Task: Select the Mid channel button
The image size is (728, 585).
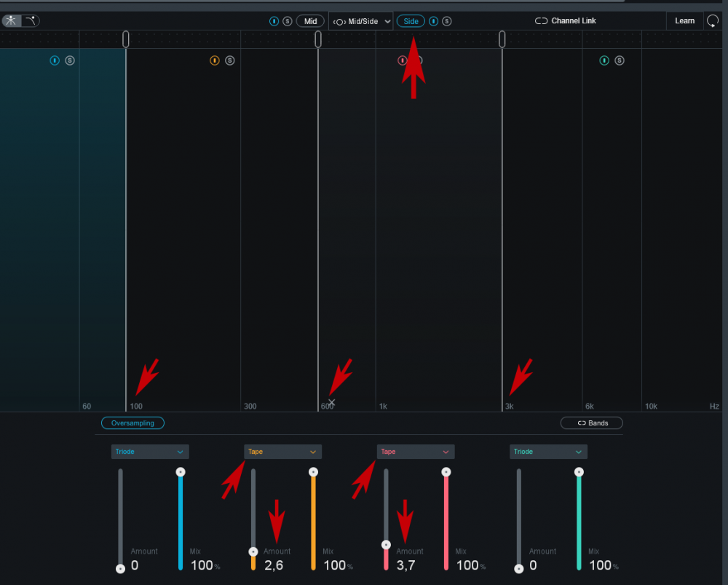Action: tap(310, 21)
